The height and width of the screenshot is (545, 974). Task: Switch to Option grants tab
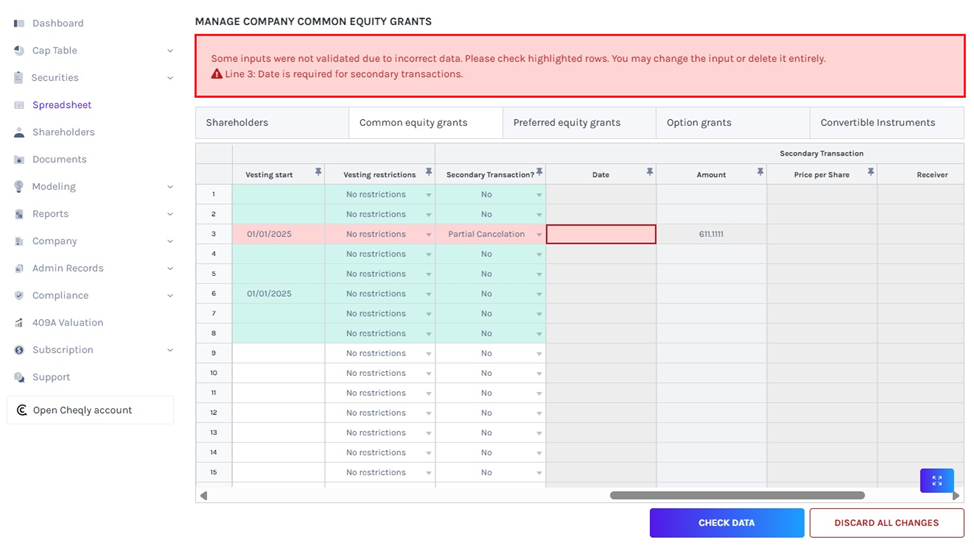pyautogui.click(x=699, y=123)
